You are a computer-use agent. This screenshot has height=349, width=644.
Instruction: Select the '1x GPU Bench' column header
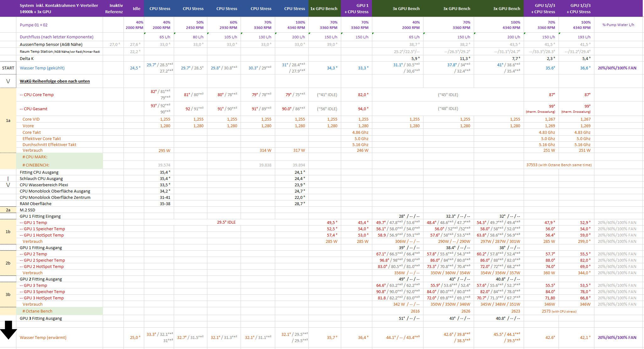pos(324,8)
